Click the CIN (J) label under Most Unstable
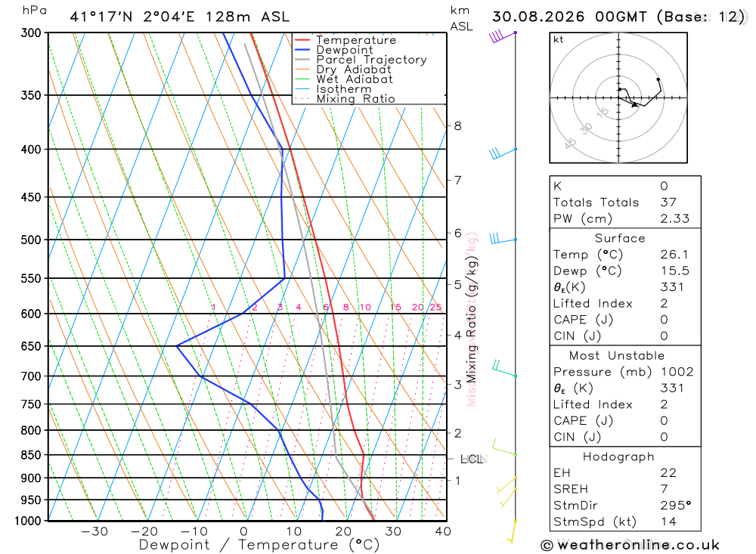The height and width of the screenshot is (554, 756). pos(578,438)
